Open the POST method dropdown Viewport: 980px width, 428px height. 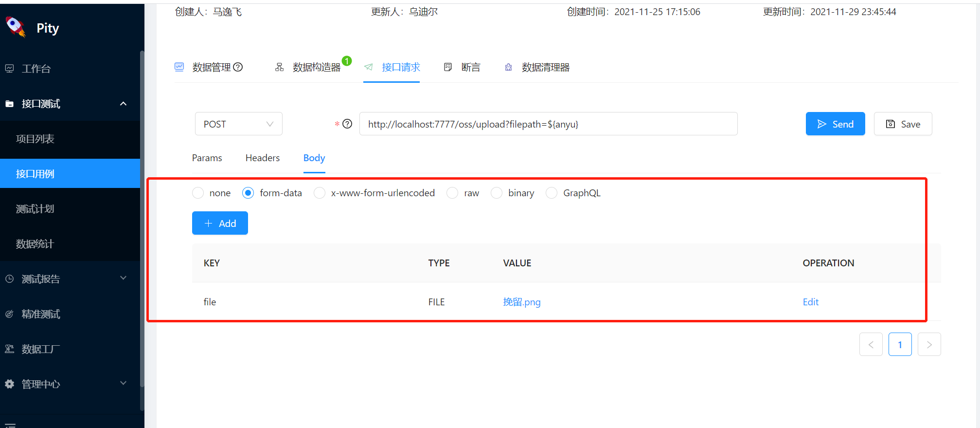[238, 124]
